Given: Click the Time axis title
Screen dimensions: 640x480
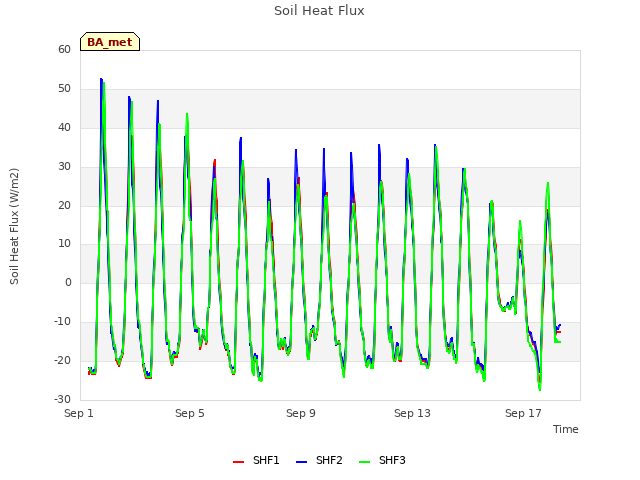Looking at the screenshot, I should 566,429.
